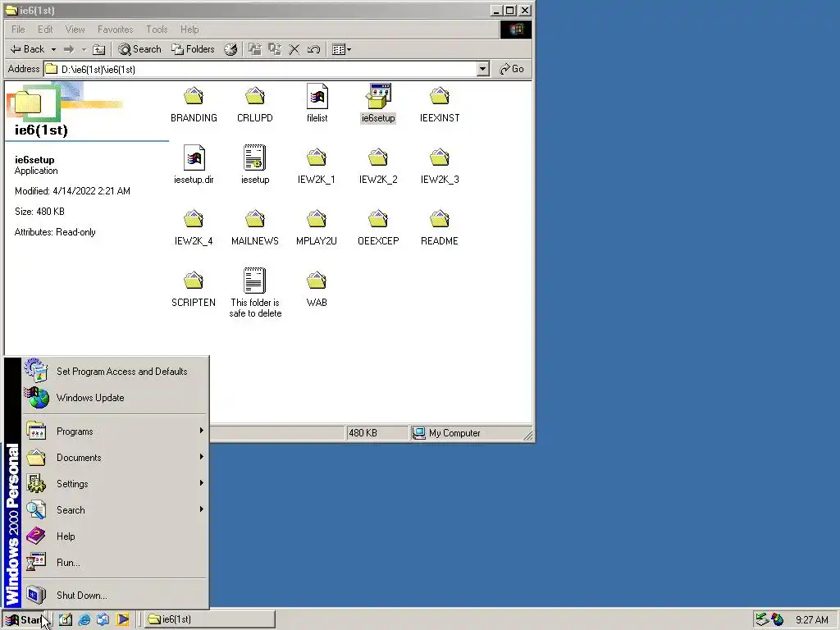840x630 pixels.
Task: Click the window resize grip corner
Action: pos(528,436)
